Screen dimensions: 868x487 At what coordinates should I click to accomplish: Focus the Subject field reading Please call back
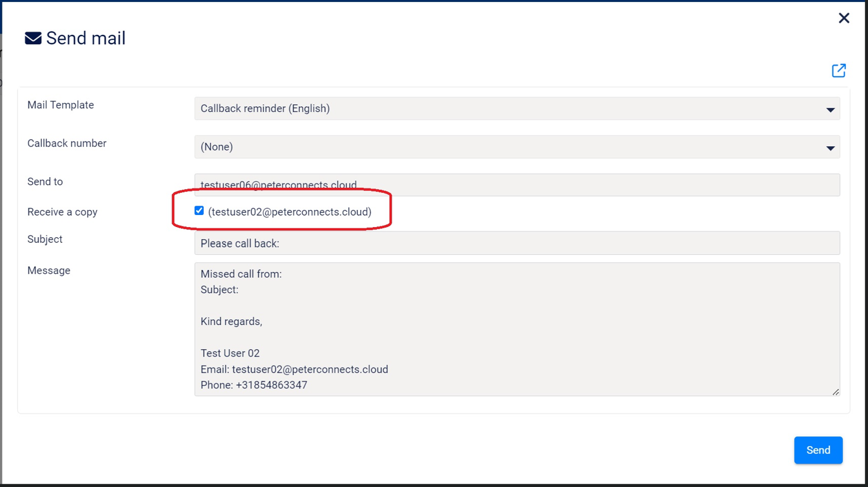[x=516, y=244]
